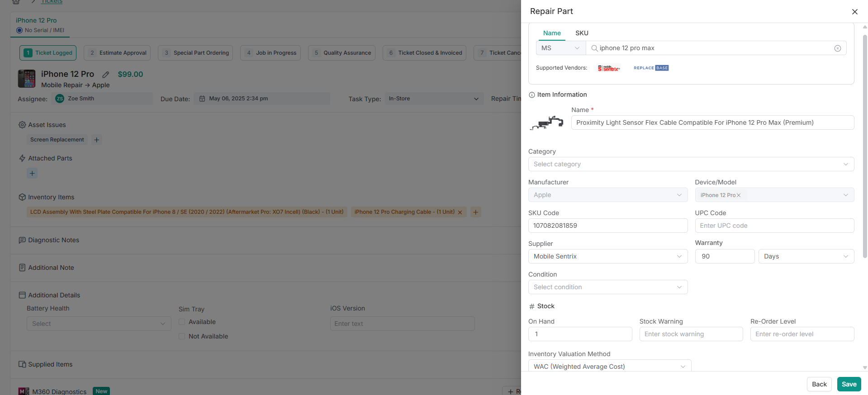
Task: Click the home breadcrumb icon
Action: (x=16, y=2)
